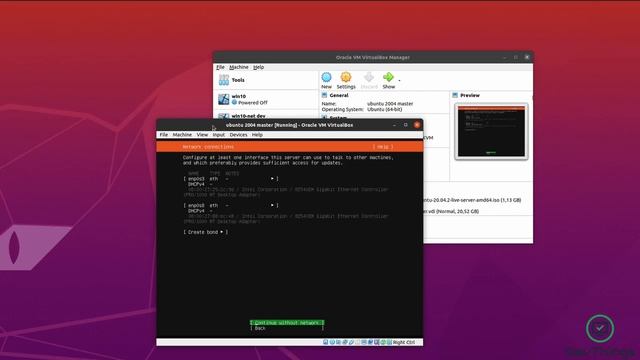Click the first hard disk indicator in VM status bar
Viewport: 640px width, 360px height.
[x=325, y=342]
